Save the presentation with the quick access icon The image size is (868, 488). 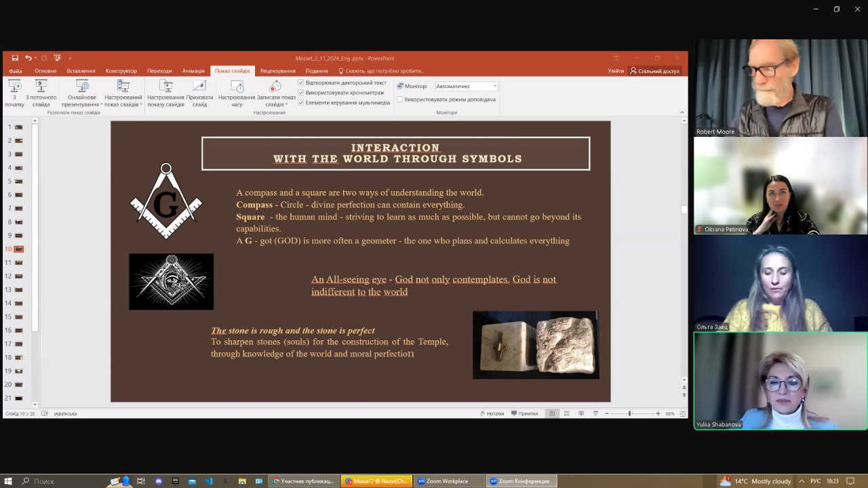click(14, 58)
